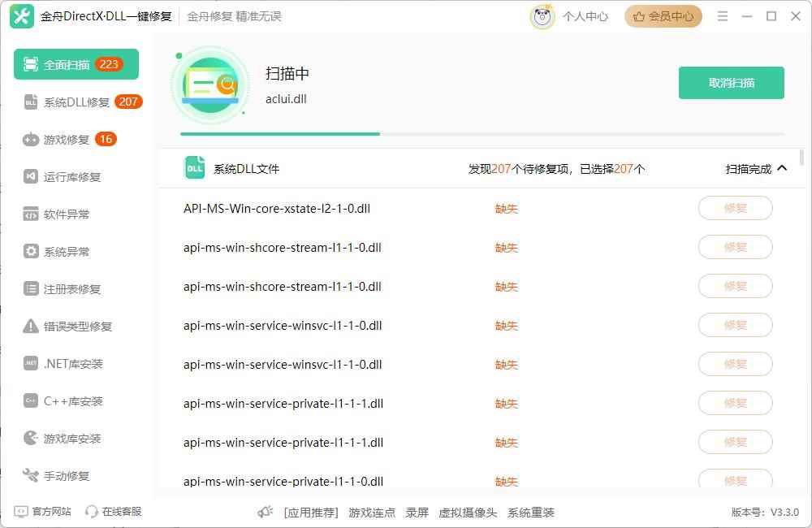Switch to the 全面扫描 section
This screenshot has width=812, height=528.
[76, 64]
